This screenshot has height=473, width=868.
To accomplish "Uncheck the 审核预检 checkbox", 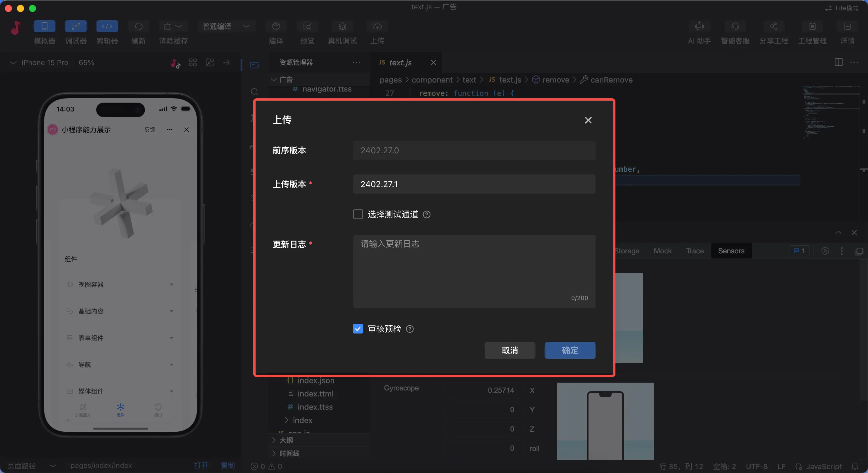I will [x=358, y=329].
